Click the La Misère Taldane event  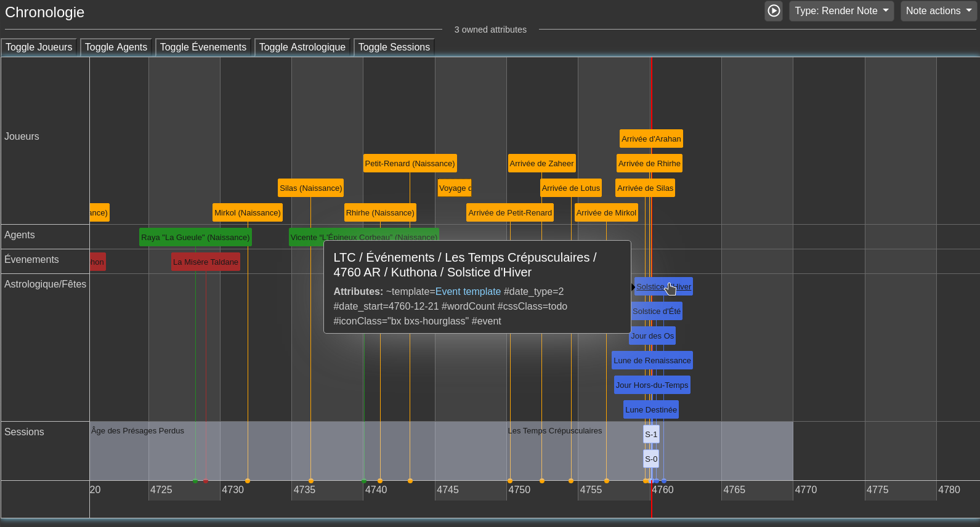[x=205, y=262]
